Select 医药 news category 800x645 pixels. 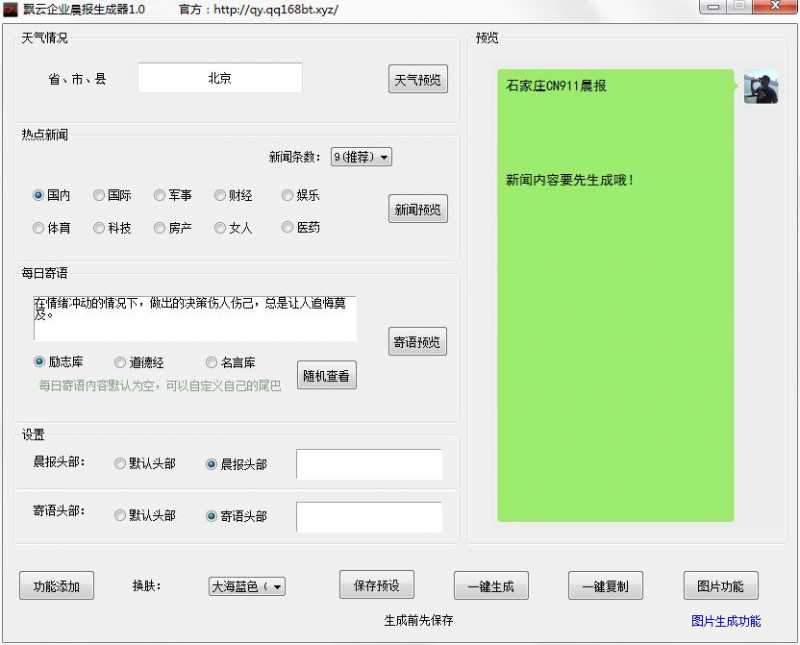click(x=288, y=228)
